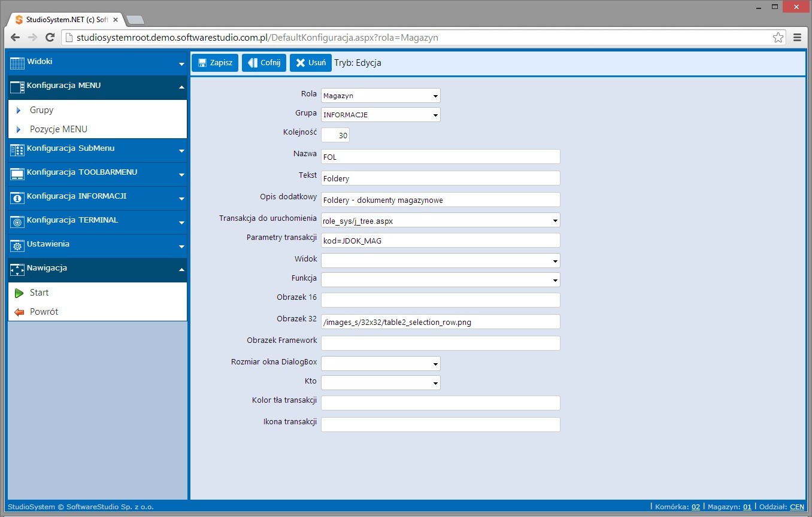This screenshot has width=812, height=517.
Task: Collapse the Konfiguracja MENU section
Action: (x=181, y=87)
